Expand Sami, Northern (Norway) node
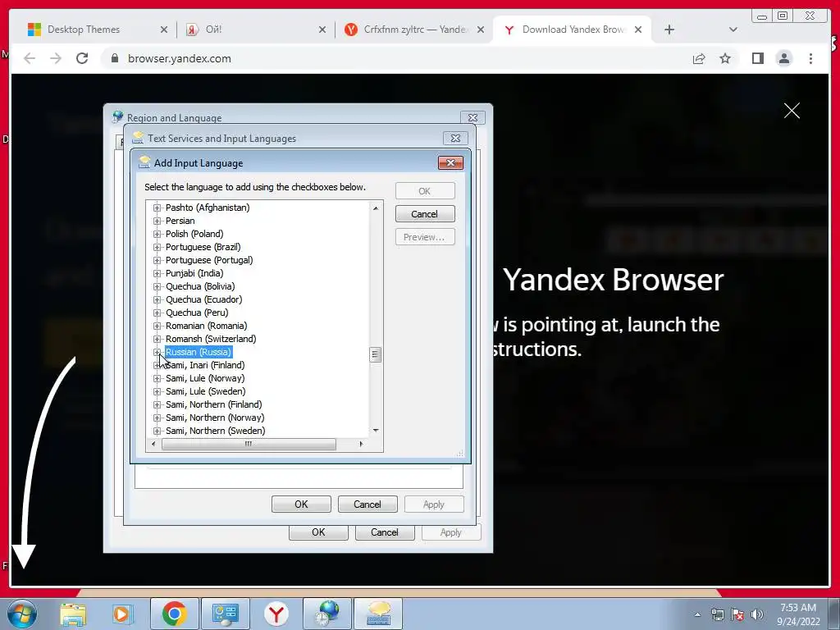Screen dimensions: 840x630 click(x=157, y=418)
